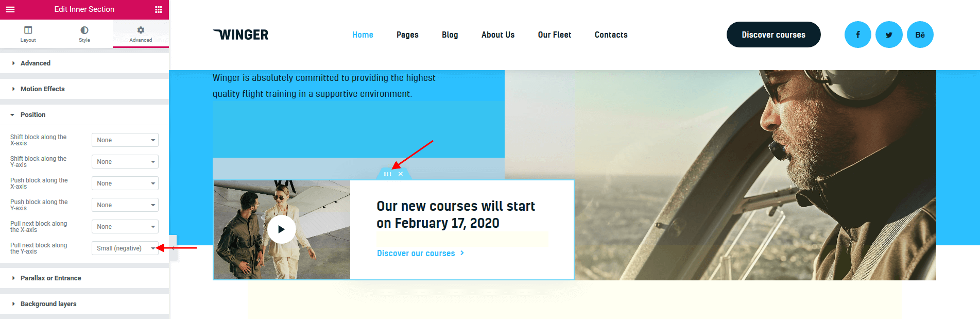
Task: Open the widgets grid panel icon
Action: [x=159, y=9]
